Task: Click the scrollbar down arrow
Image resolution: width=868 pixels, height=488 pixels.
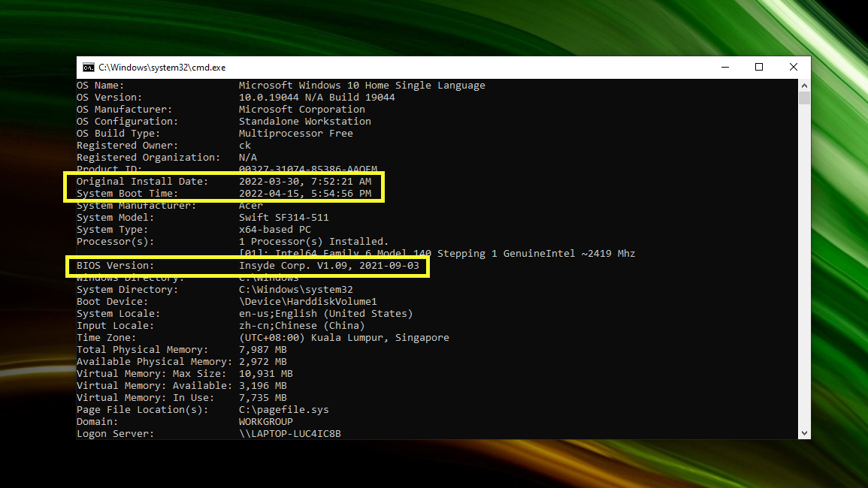Action: point(804,433)
